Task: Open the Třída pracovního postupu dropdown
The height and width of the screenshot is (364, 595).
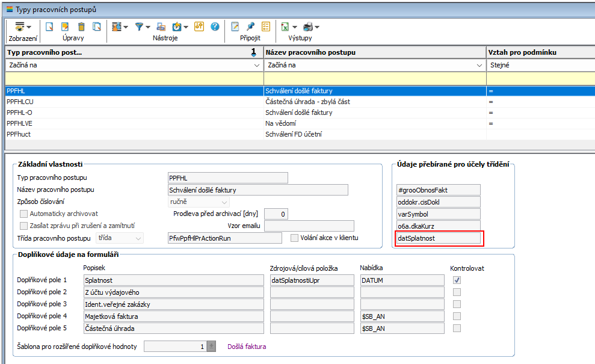Action: tap(138, 238)
